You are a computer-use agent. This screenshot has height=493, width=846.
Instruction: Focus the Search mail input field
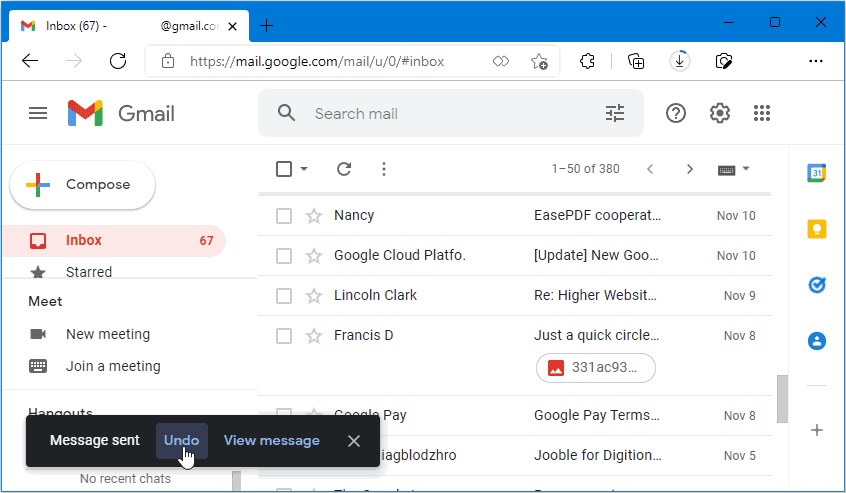(451, 113)
